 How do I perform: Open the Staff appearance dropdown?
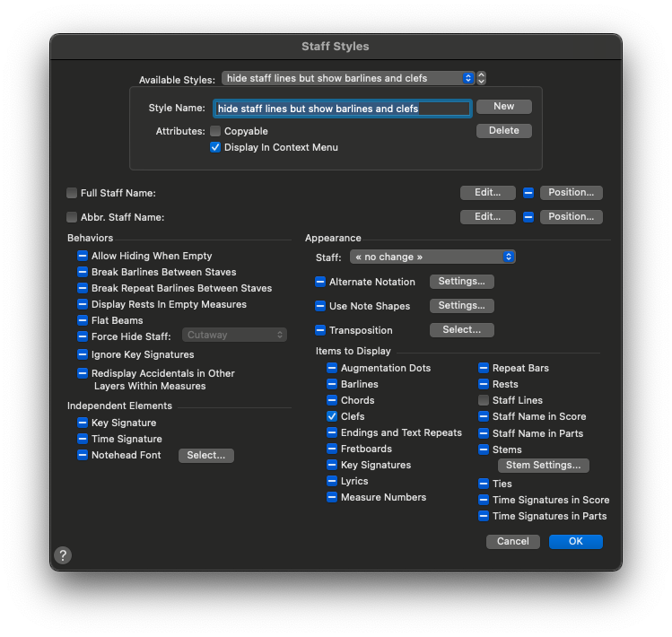[x=432, y=257]
